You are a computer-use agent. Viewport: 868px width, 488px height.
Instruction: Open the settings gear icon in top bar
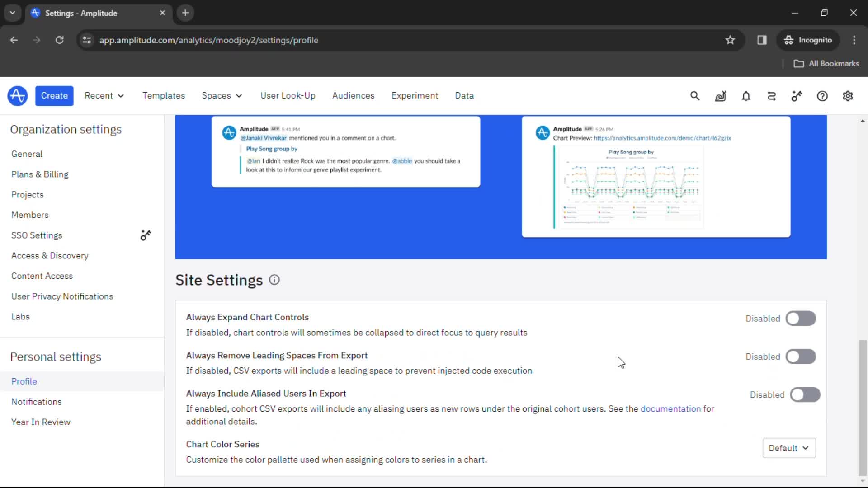(848, 96)
